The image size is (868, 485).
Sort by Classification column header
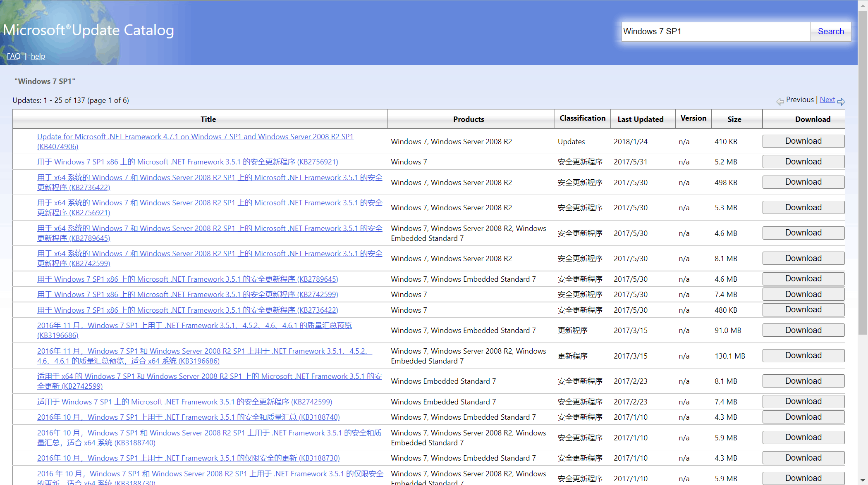pos(582,118)
